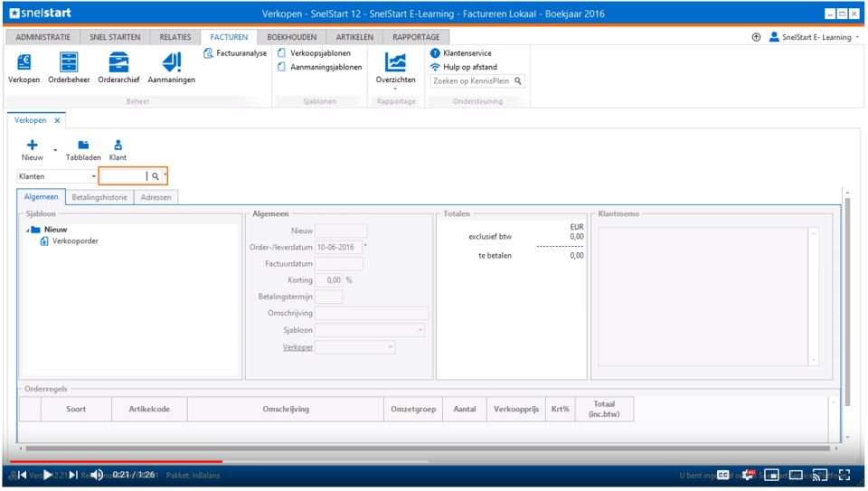Viewport: 868px width, 491px height.
Task: Open Aanmaningen in the ribbon
Action: (172, 68)
